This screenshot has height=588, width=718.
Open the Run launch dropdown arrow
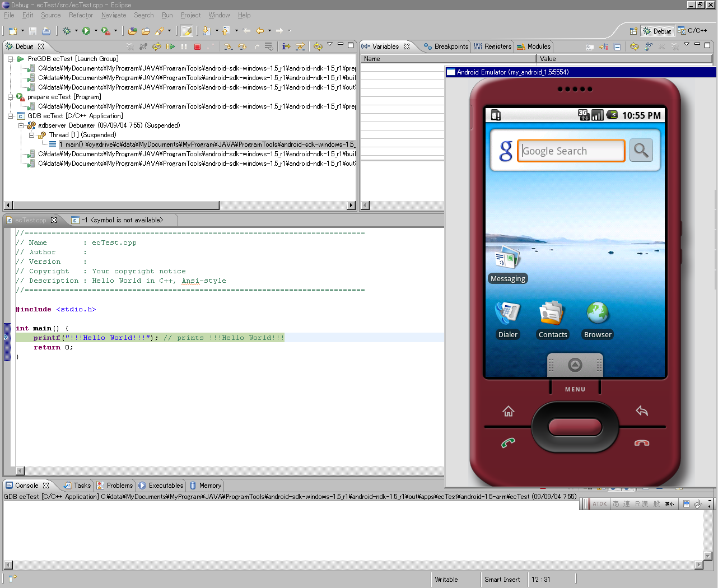point(96,31)
